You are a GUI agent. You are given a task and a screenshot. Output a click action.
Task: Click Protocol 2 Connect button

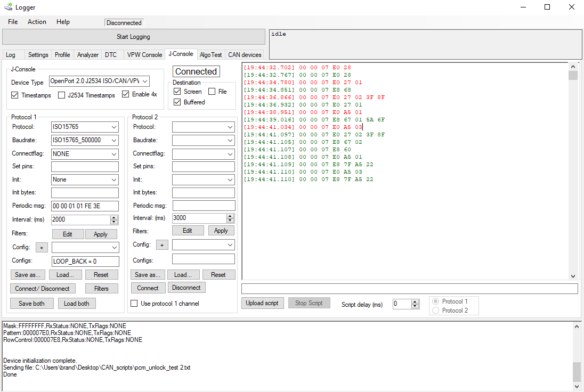(x=148, y=288)
